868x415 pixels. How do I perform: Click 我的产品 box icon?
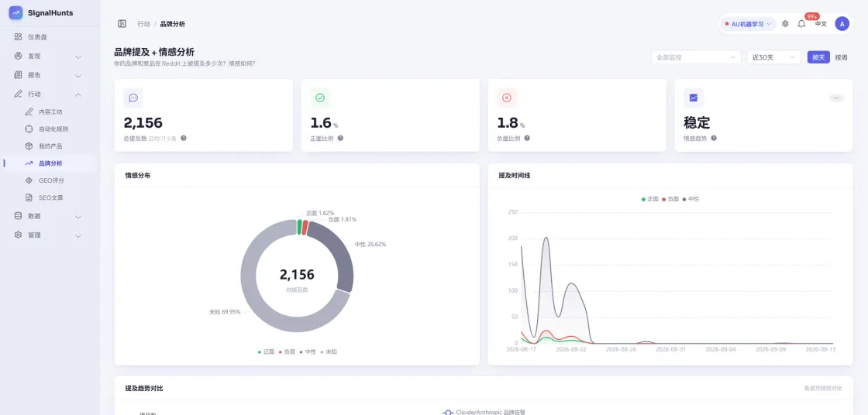29,146
